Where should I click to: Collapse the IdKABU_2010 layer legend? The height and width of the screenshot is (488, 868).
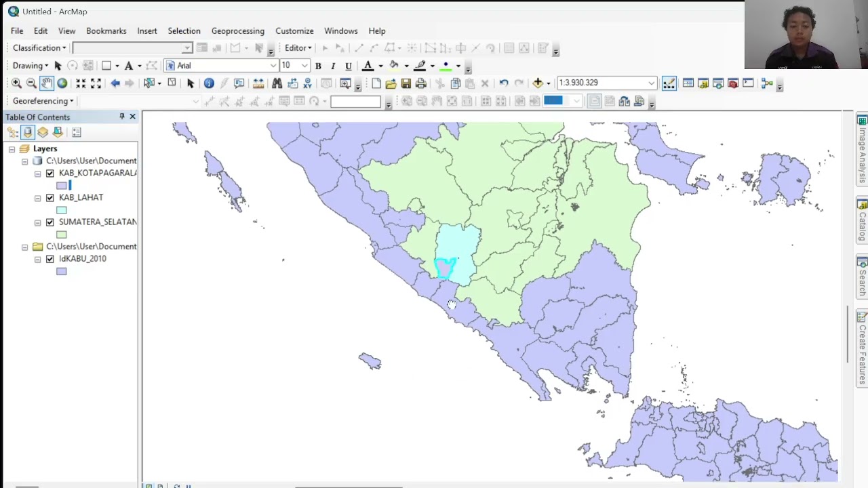tap(38, 259)
